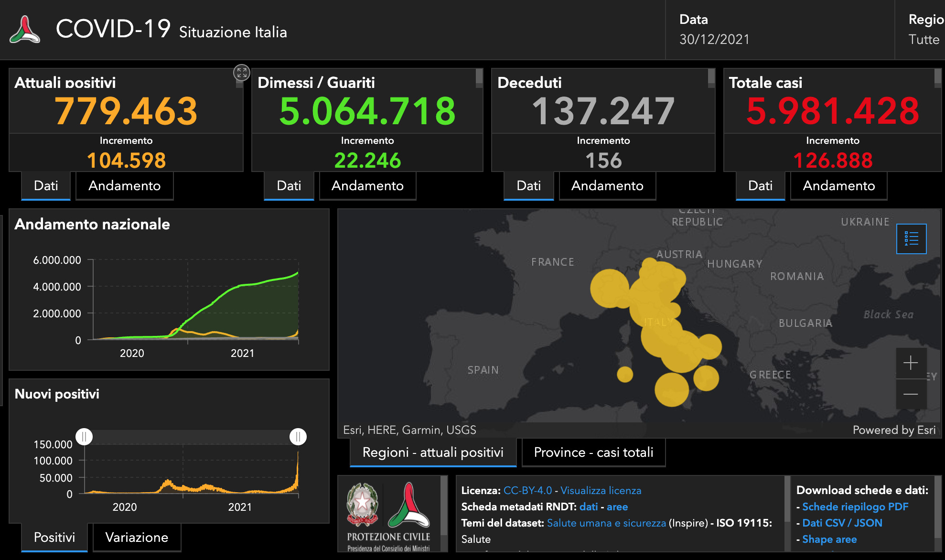Download the Schede riepilogo PDF
The width and height of the screenshot is (945, 560).
(x=855, y=506)
